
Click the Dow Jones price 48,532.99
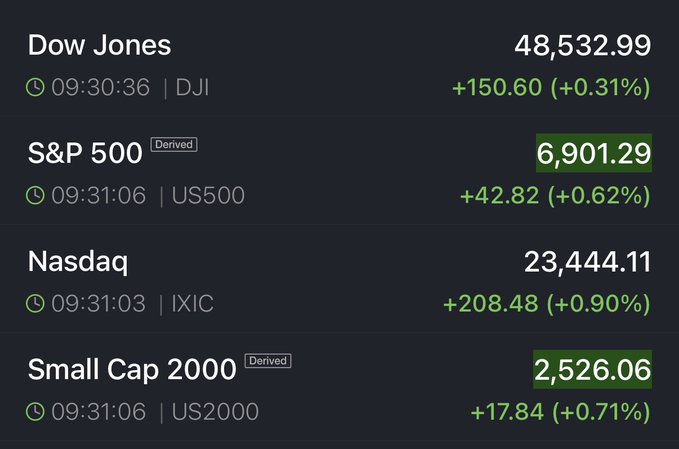[583, 45]
